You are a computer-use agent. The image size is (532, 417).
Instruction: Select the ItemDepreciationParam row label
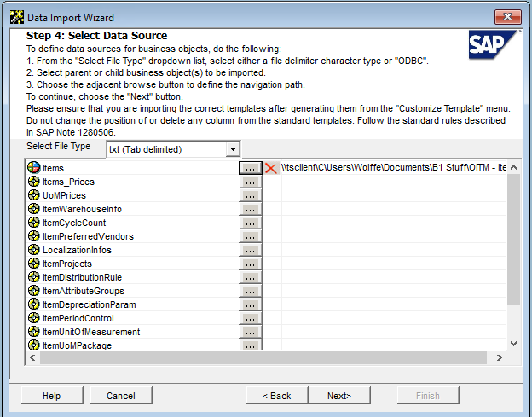click(90, 304)
